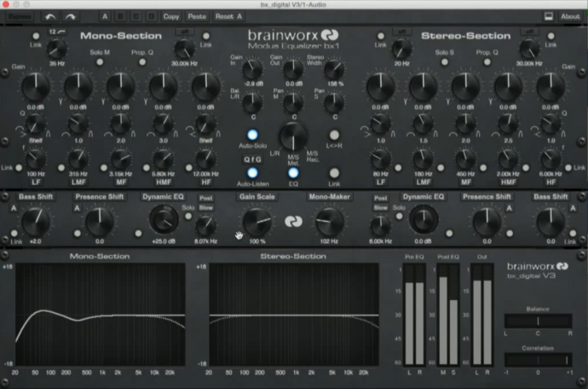This screenshot has height=389, width=588.
Task: Click the A button beside left Presence Shift
Action: [78, 208]
